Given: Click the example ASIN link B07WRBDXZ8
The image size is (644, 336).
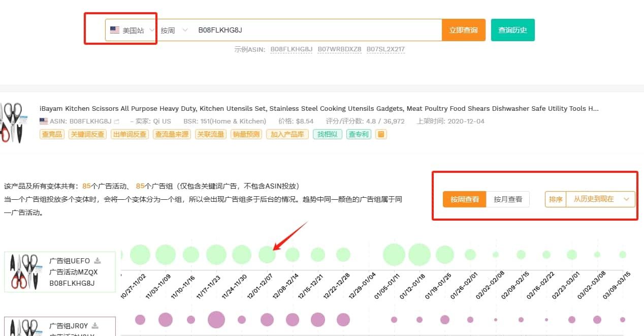Looking at the screenshot, I should pyautogui.click(x=339, y=49).
